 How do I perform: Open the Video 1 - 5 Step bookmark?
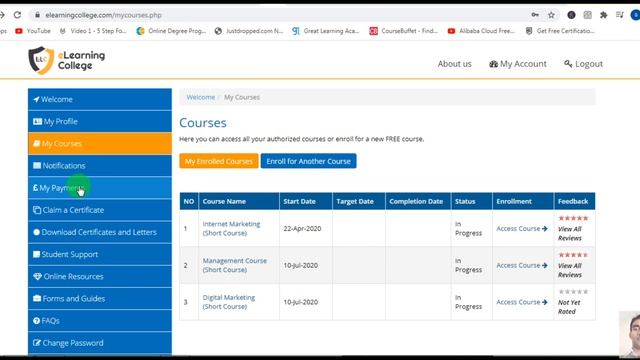click(x=93, y=31)
